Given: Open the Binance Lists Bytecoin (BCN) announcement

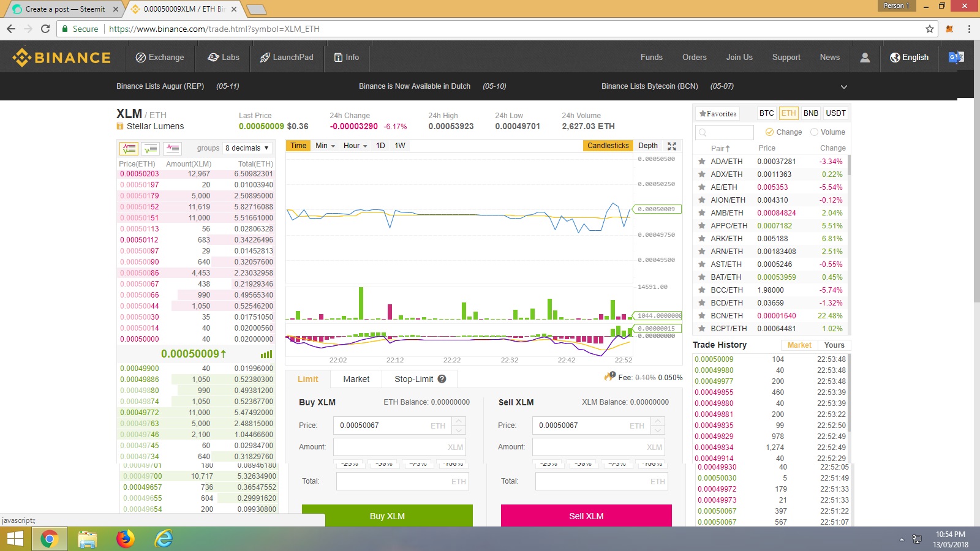Looking at the screenshot, I should 650,86.
